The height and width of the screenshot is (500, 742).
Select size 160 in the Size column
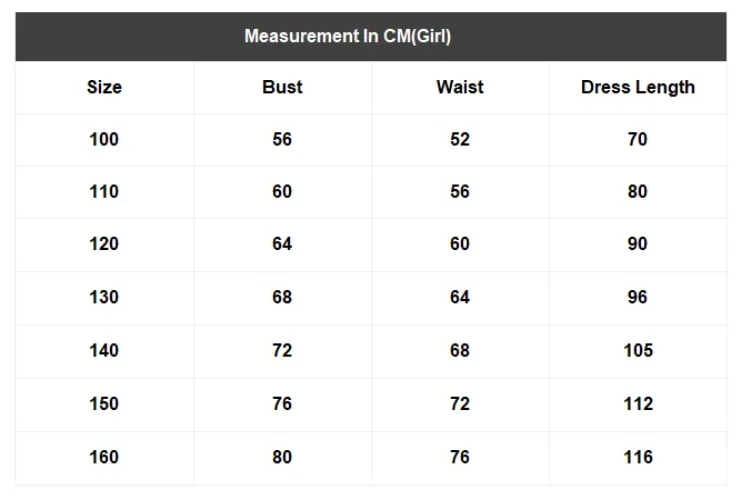click(x=104, y=457)
